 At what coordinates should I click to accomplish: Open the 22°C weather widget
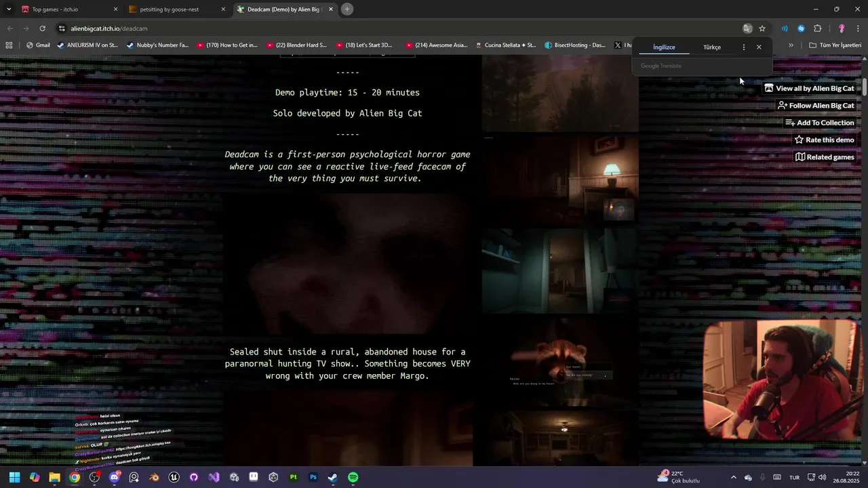click(x=678, y=477)
